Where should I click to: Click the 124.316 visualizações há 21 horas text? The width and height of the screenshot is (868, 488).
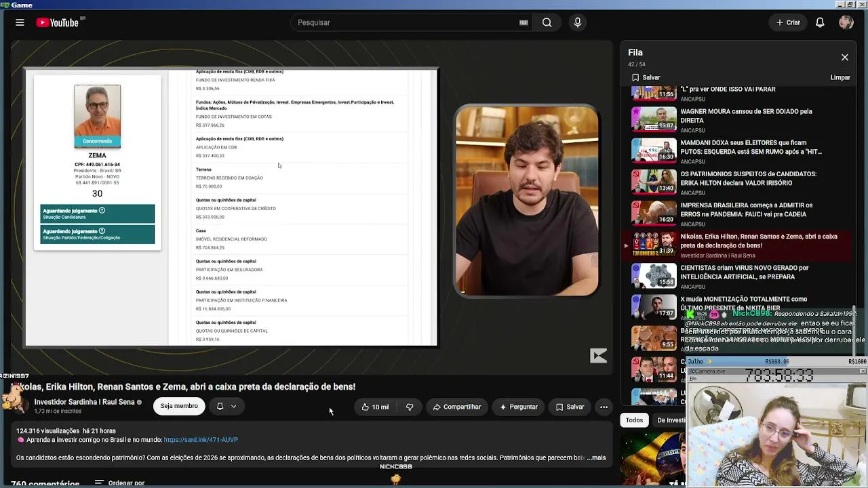[66, 431]
